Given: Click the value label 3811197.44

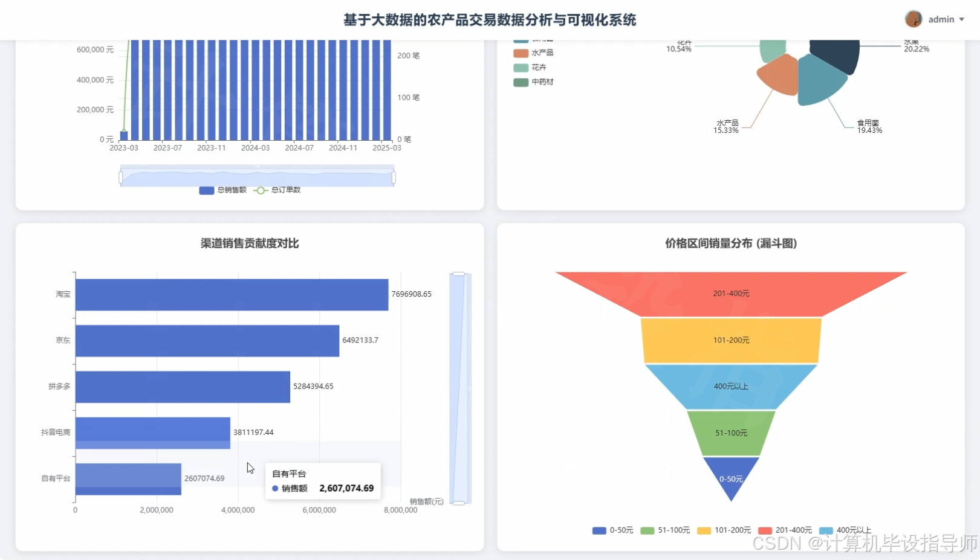Looking at the screenshot, I should tap(253, 433).
